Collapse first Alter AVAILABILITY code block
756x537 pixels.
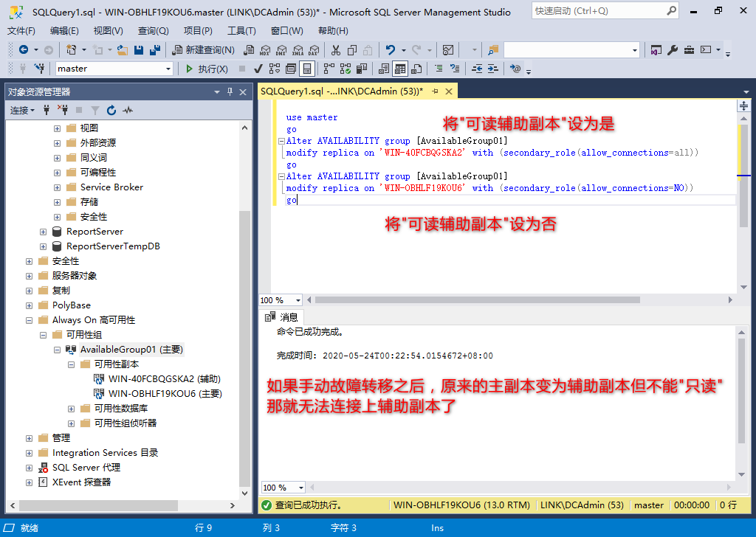281,141
